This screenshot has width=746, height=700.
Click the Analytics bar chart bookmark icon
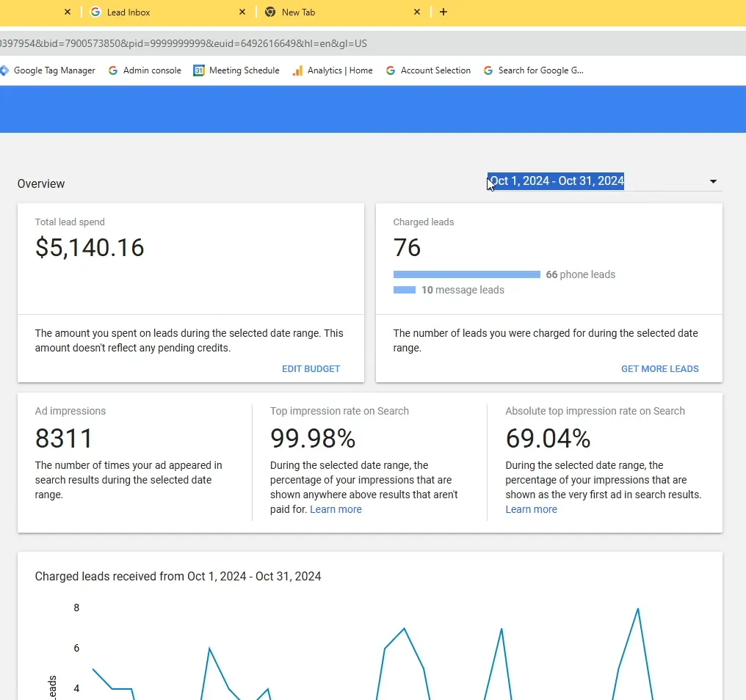point(297,71)
